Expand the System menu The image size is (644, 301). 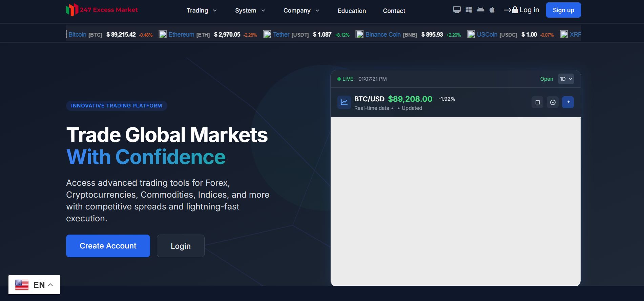250,11
